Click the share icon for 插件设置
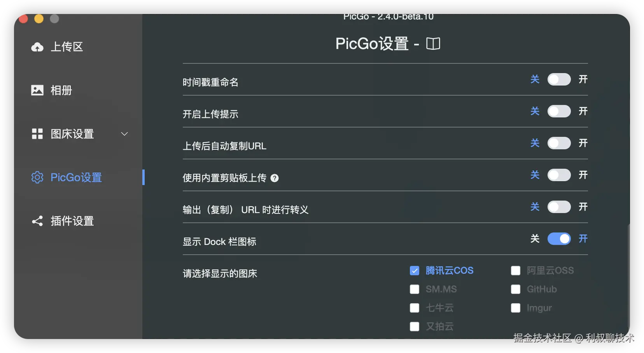The height and width of the screenshot is (353, 644). (37, 221)
